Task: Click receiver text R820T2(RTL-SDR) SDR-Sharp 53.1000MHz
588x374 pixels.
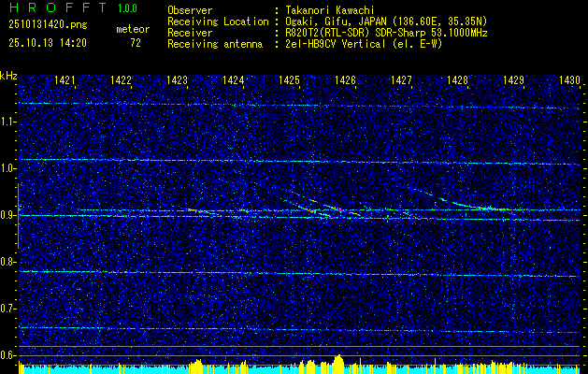Action: [386, 33]
